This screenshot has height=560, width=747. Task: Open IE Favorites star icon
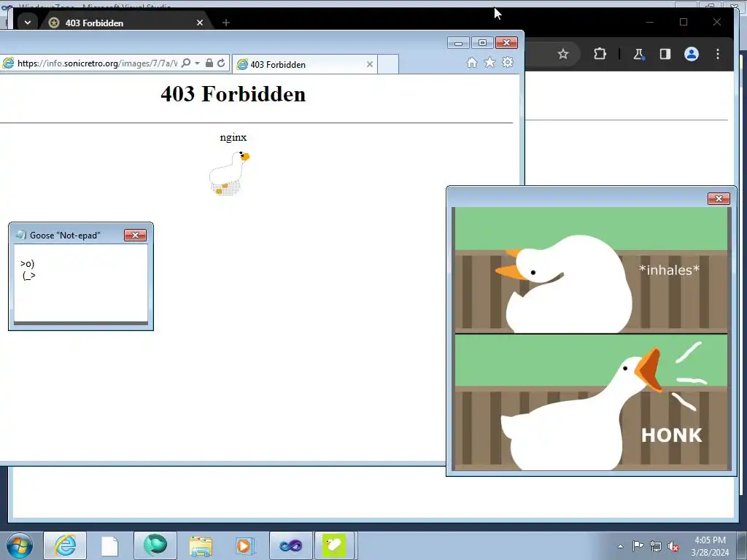(x=489, y=63)
